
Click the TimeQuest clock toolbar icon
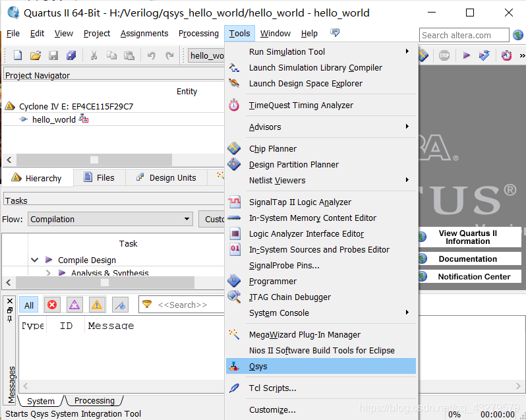pos(506,55)
